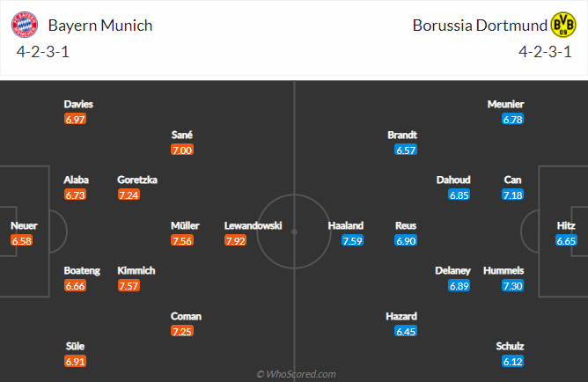Select goalkeeper Neuer on the pitch
This screenshot has width=588, height=382.
tap(24, 225)
